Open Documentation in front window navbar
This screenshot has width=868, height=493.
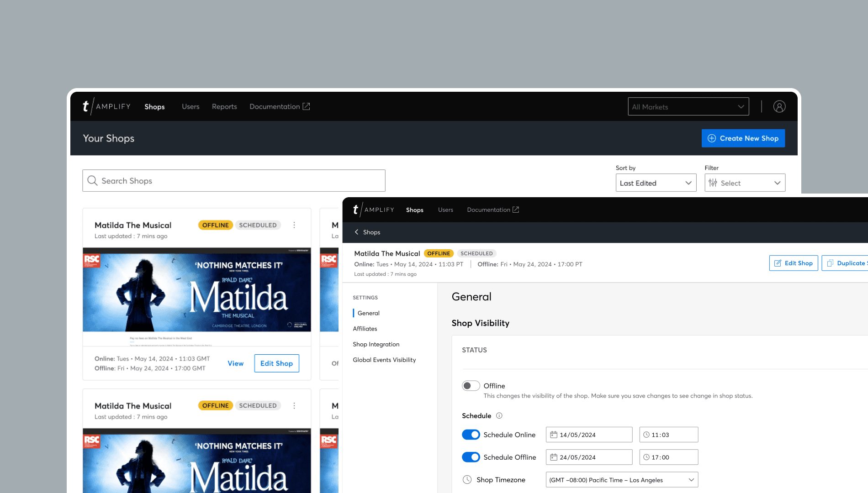tap(493, 210)
